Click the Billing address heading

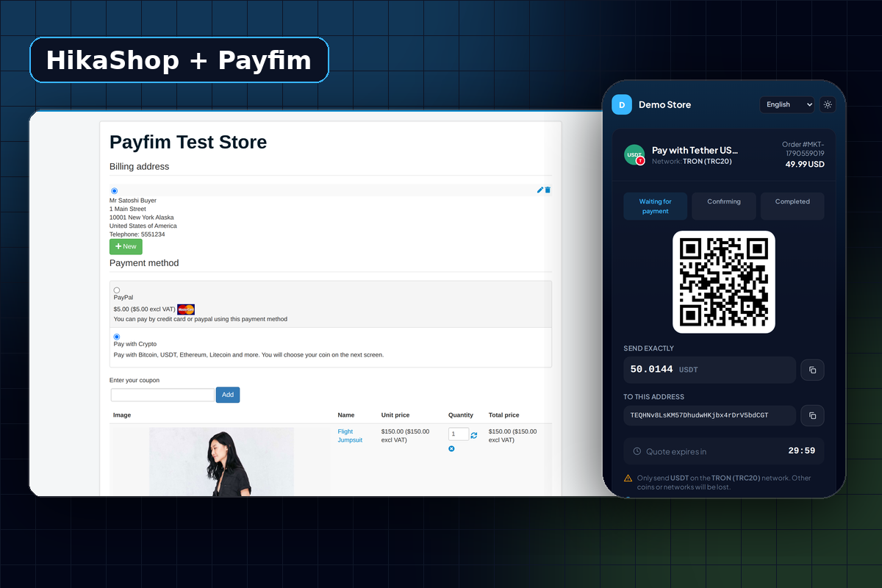[139, 167]
